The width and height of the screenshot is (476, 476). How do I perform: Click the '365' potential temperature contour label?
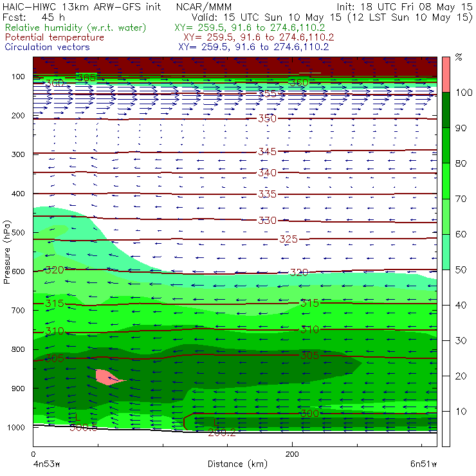tap(87, 77)
